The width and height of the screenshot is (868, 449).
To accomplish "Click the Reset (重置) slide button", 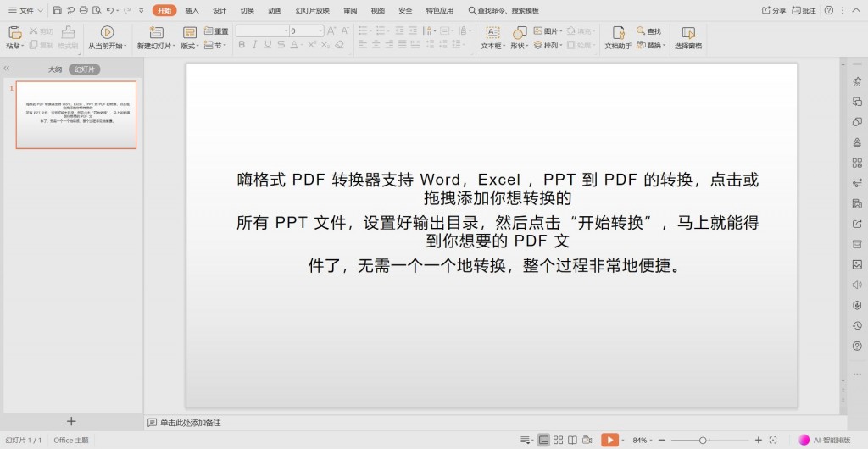I will coord(216,31).
